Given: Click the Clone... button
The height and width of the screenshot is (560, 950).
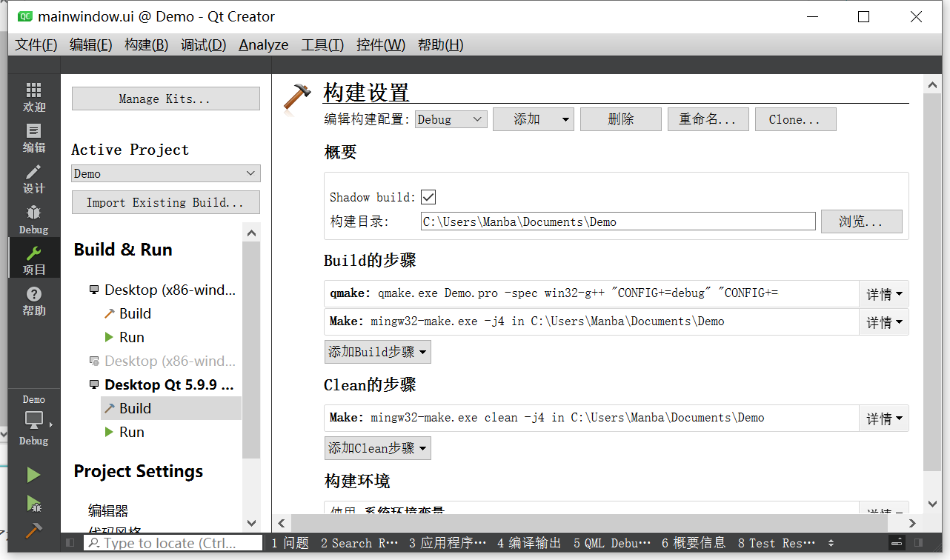Looking at the screenshot, I should pyautogui.click(x=796, y=119).
